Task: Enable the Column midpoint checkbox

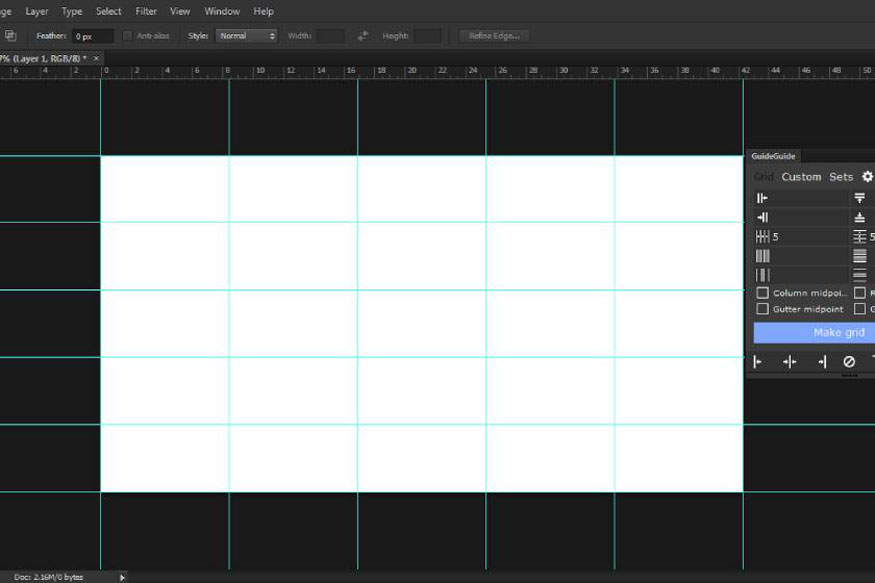Action: 763,291
